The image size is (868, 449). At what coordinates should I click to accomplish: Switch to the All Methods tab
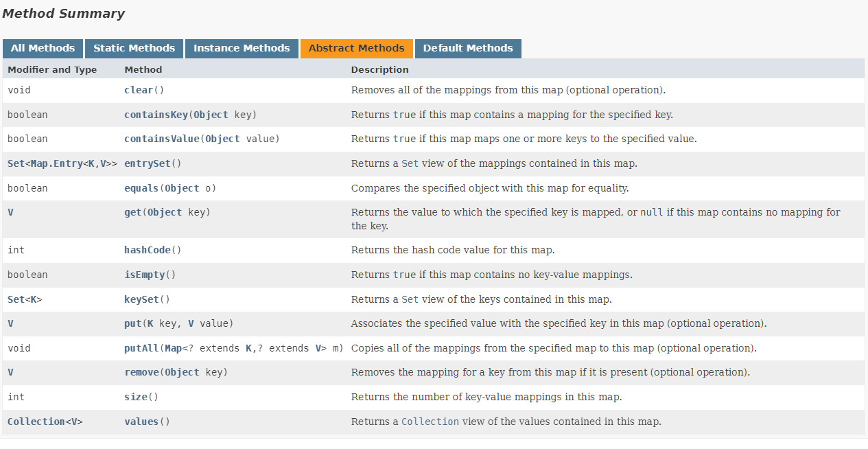43,48
